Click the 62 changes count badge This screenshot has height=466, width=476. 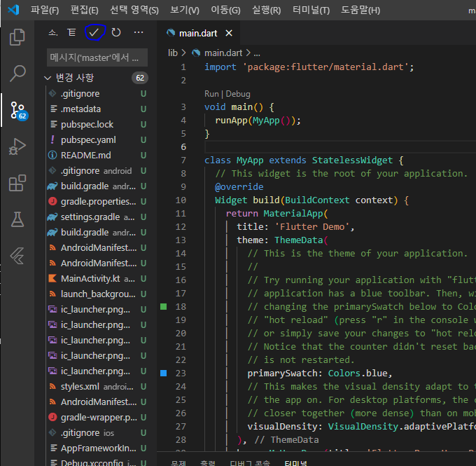(x=140, y=78)
